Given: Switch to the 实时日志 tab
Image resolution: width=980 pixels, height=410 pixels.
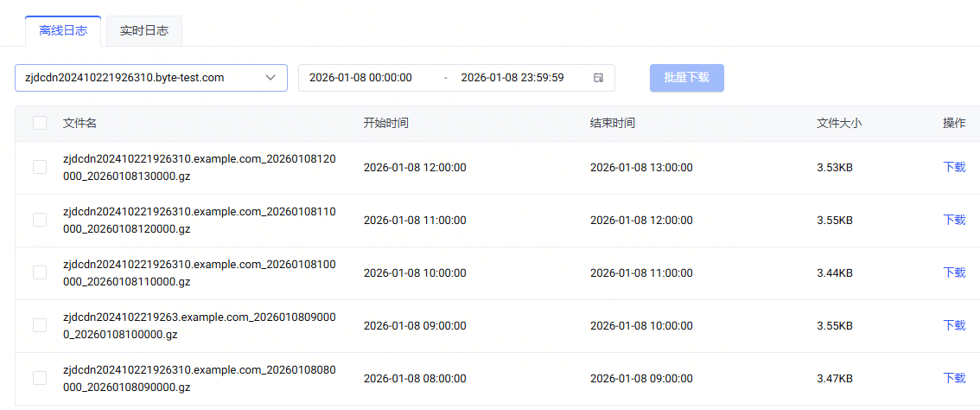Looking at the screenshot, I should [x=144, y=31].
